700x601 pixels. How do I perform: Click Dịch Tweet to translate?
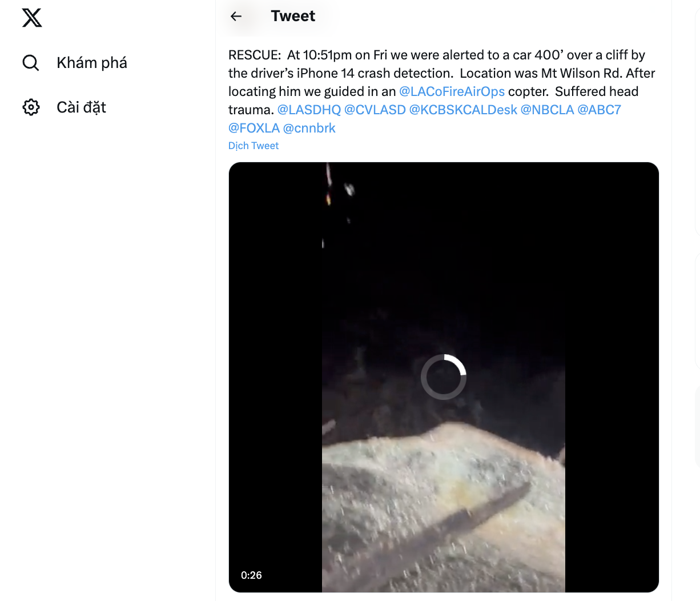[x=254, y=146]
